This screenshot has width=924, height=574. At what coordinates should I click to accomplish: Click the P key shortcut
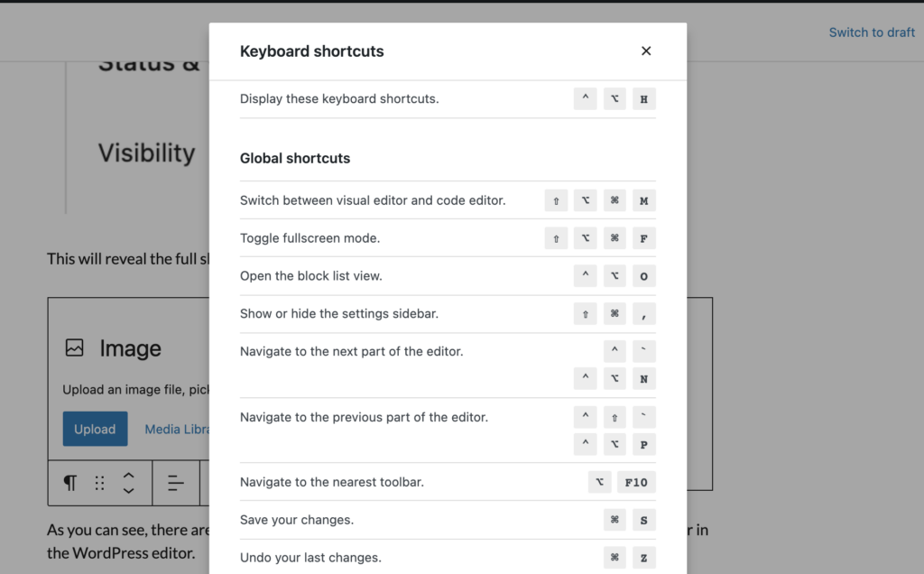[643, 444]
